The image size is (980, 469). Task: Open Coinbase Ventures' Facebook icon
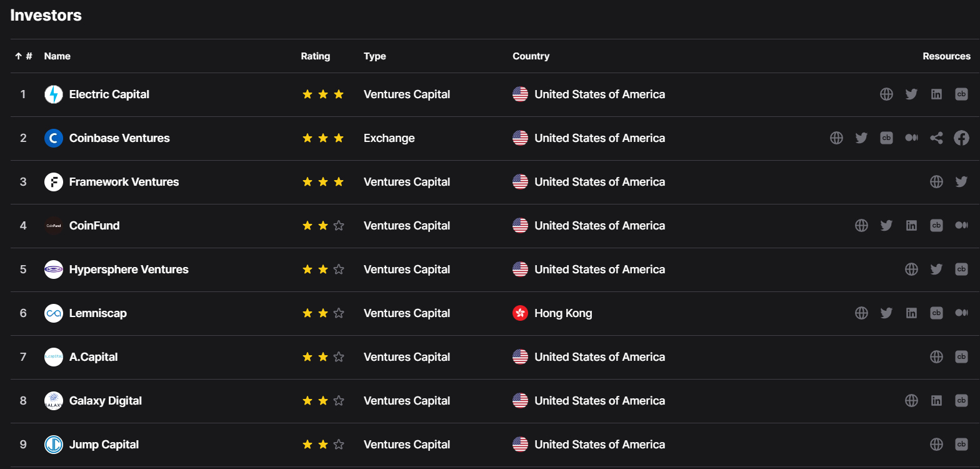(961, 138)
